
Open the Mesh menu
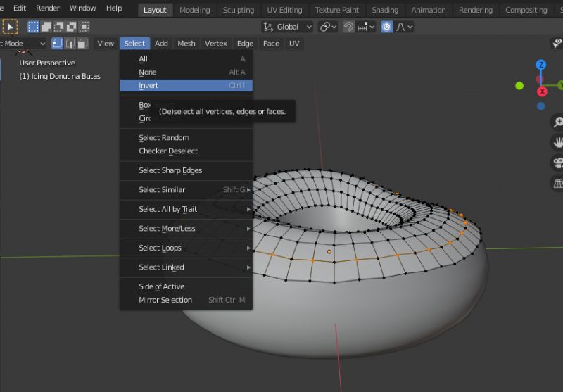(x=186, y=44)
